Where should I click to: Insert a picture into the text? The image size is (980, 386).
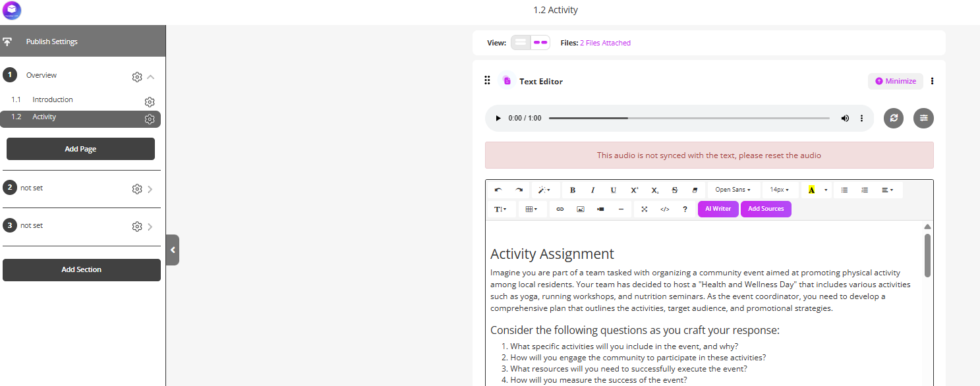tap(581, 209)
